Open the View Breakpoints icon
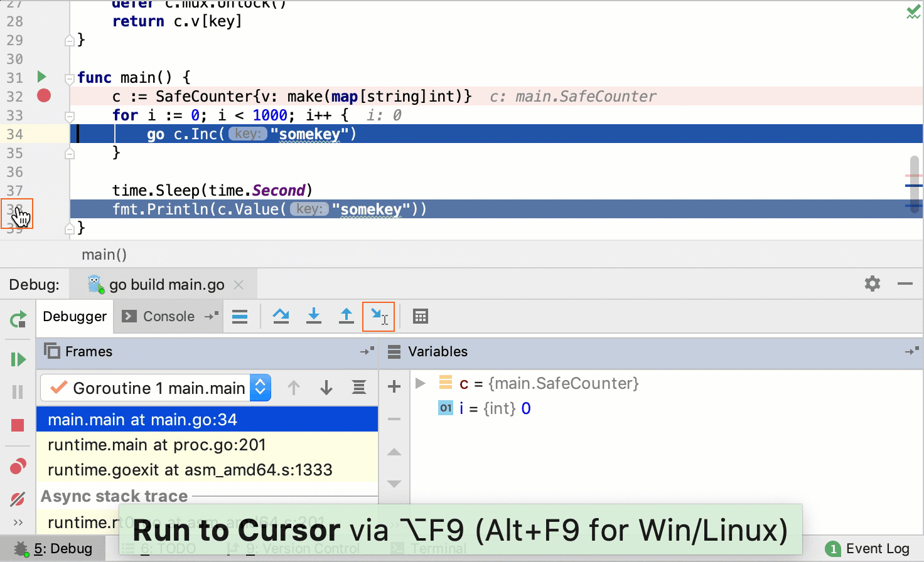924x562 pixels. [x=18, y=467]
